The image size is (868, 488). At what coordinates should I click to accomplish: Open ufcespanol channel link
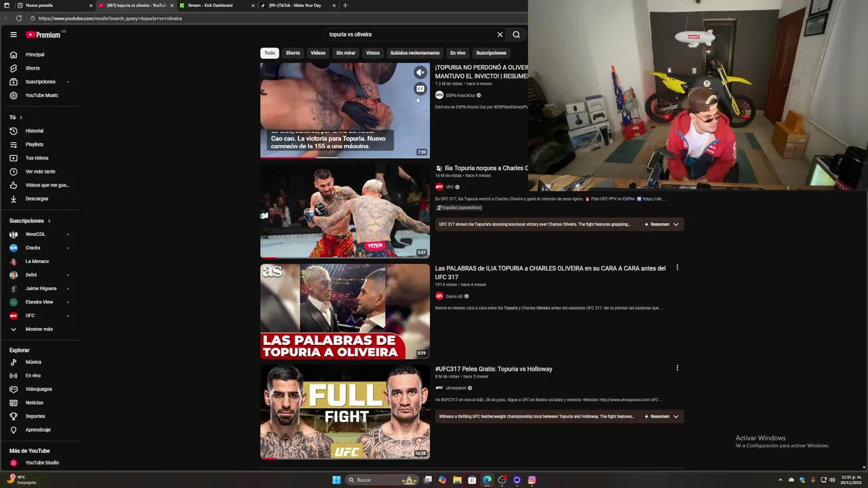(456, 388)
